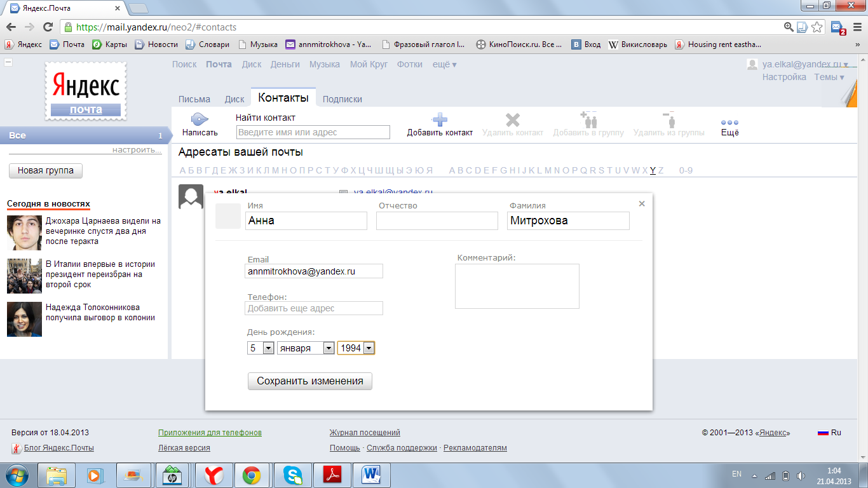This screenshot has width=868, height=488.
Task: Open the Windows Start button
Action: [x=17, y=475]
